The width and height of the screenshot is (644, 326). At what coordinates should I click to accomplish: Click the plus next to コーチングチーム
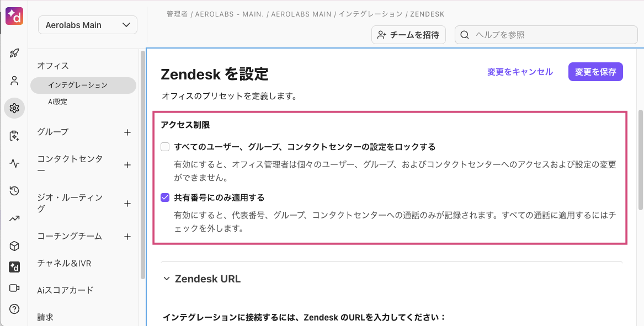tap(127, 237)
